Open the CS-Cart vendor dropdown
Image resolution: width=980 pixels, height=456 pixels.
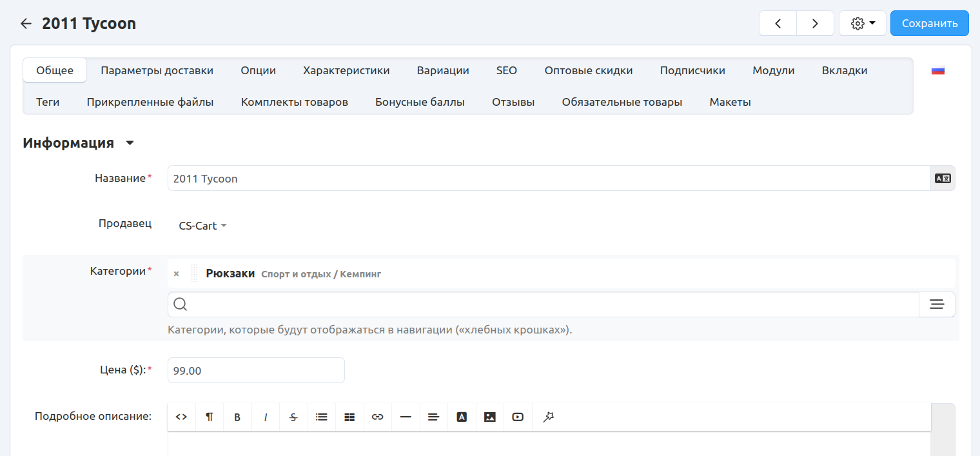[202, 226]
